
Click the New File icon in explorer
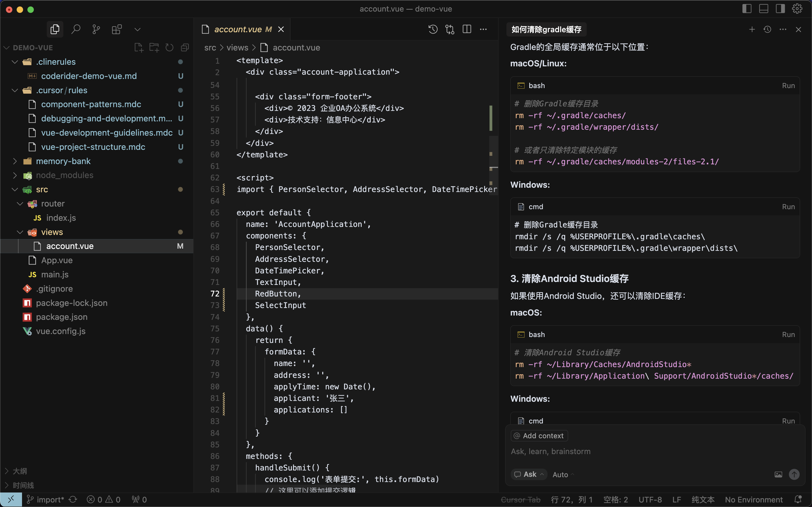tap(139, 48)
